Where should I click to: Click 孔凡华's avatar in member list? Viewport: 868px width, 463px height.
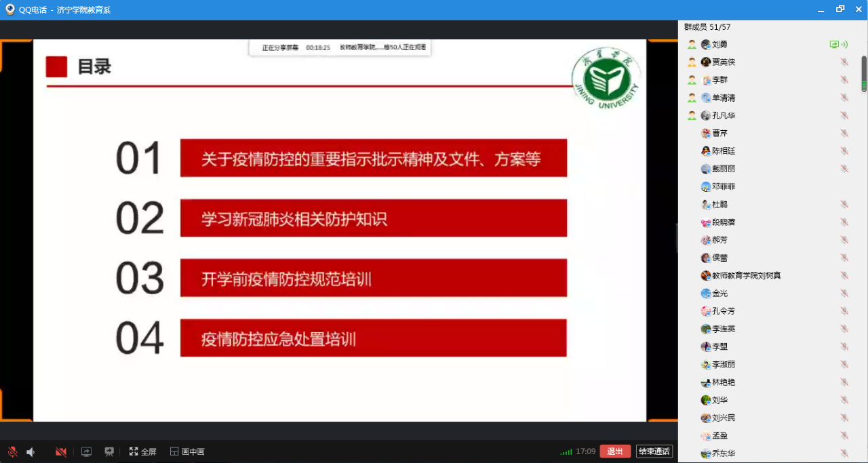point(706,116)
